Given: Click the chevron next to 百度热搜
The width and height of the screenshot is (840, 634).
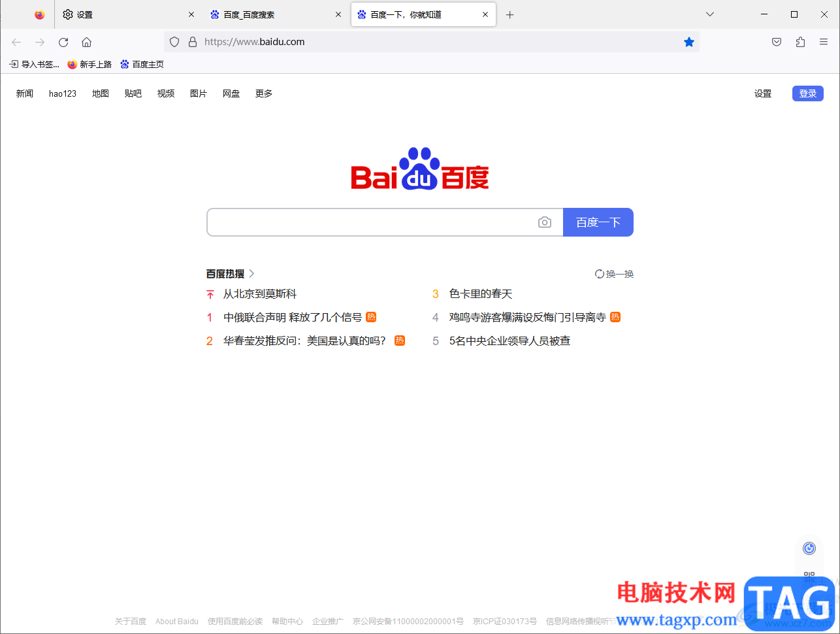Looking at the screenshot, I should [x=251, y=274].
